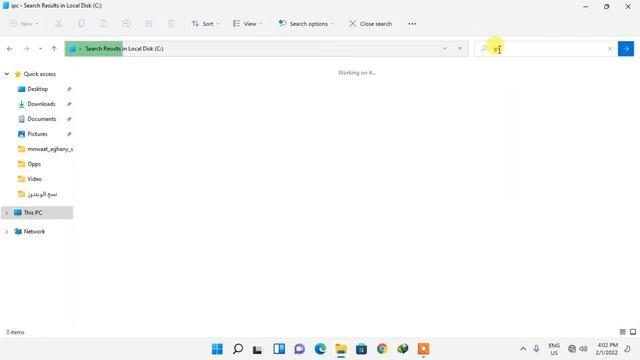Screen dimensions: 640x360
Task: Switch ENG US input language
Action: coord(554,349)
